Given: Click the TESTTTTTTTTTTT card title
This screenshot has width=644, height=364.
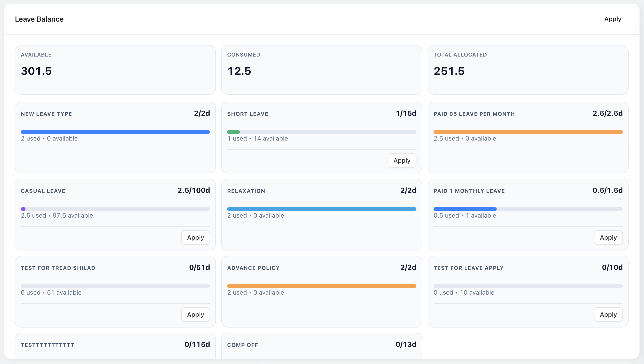Looking at the screenshot, I should (x=48, y=345).
